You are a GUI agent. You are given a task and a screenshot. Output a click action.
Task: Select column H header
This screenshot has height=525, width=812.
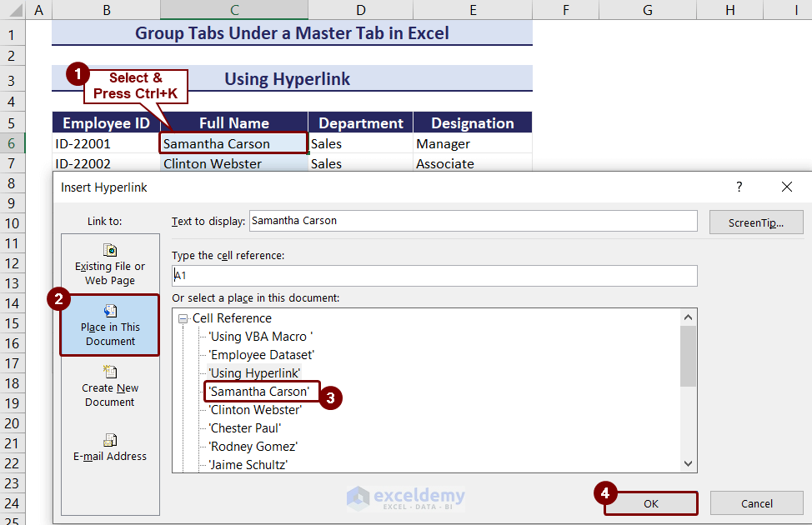[x=729, y=10]
